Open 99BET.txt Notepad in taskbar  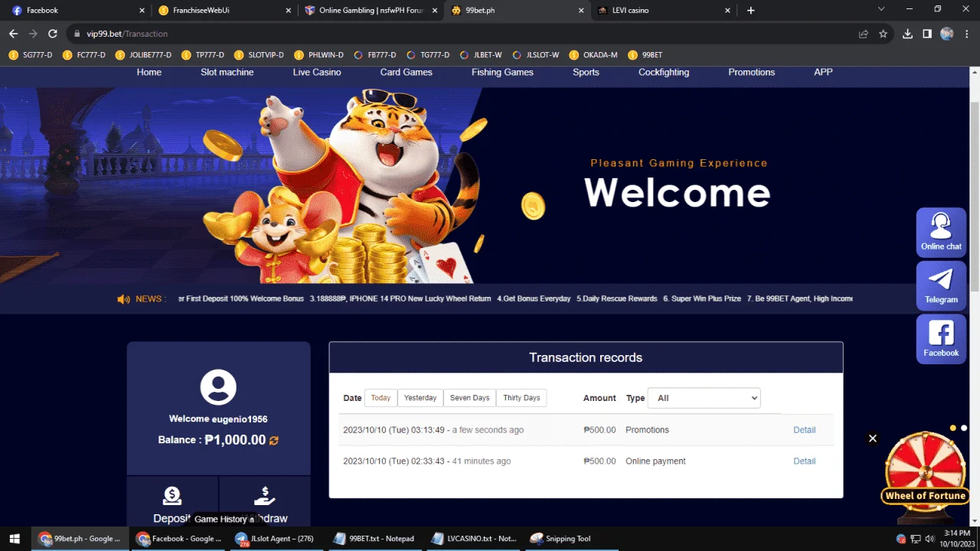(x=374, y=538)
